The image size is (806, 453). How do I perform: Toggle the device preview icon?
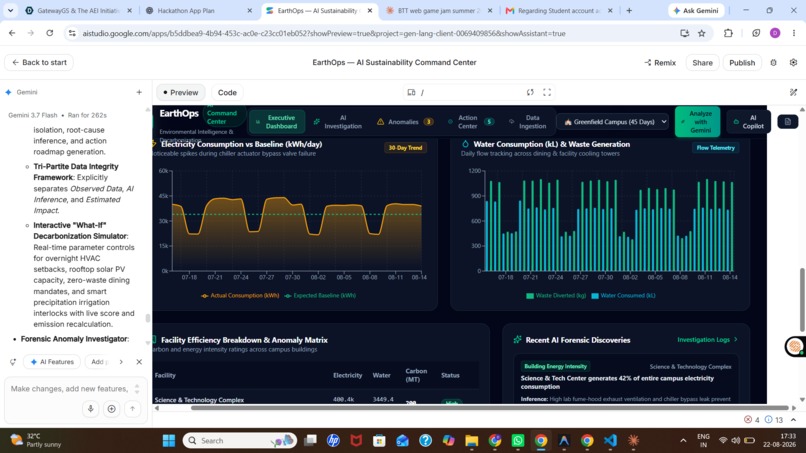tap(411, 93)
